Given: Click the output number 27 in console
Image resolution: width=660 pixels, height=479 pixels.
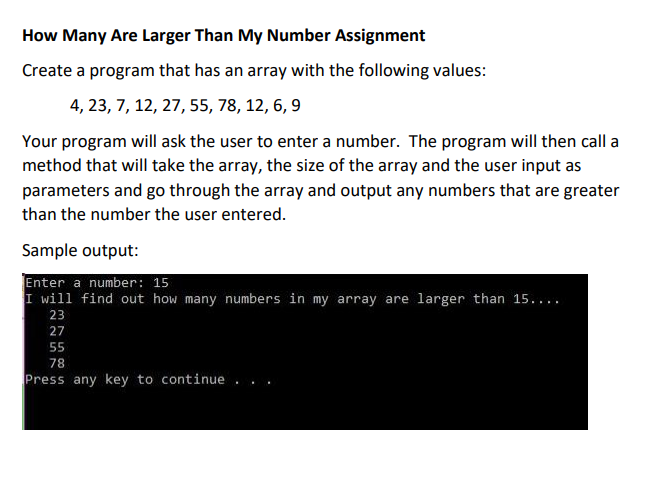Looking at the screenshot, I should [x=57, y=331].
